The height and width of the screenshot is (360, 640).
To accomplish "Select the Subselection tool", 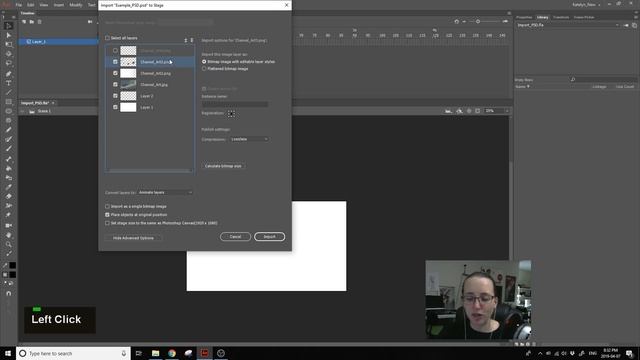I will pos(9,36).
